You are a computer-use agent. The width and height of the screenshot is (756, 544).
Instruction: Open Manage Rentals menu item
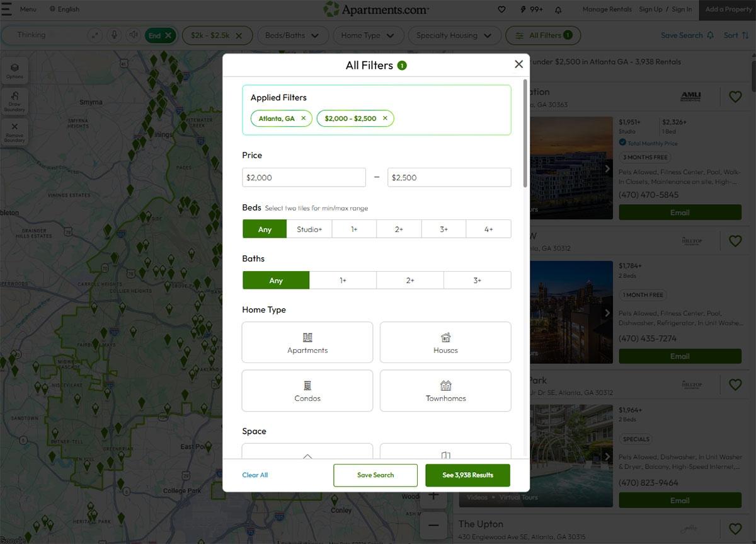click(607, 9)
